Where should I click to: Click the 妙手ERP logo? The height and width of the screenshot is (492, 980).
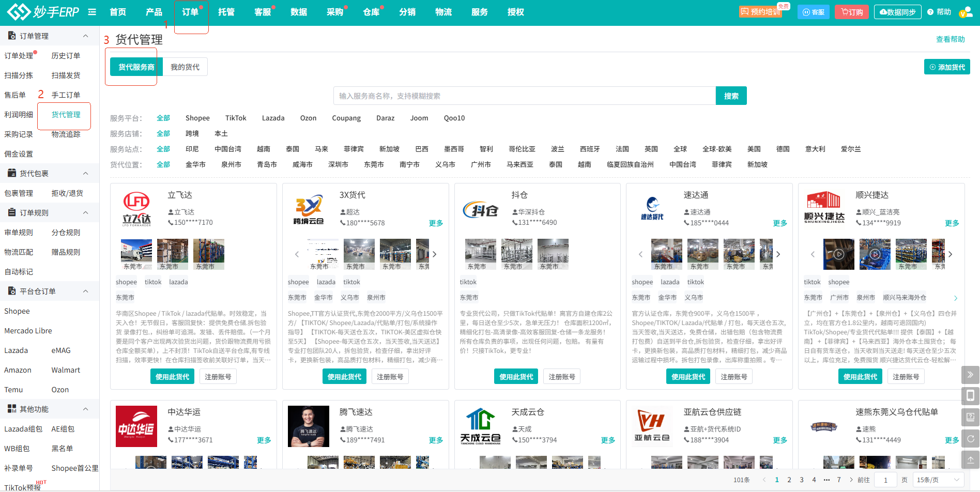(42, 11)
